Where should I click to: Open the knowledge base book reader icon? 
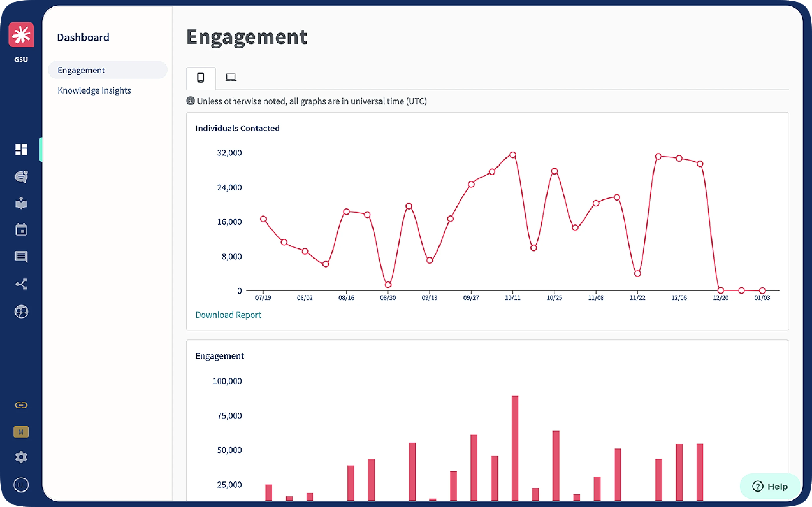tap(21, 203)
